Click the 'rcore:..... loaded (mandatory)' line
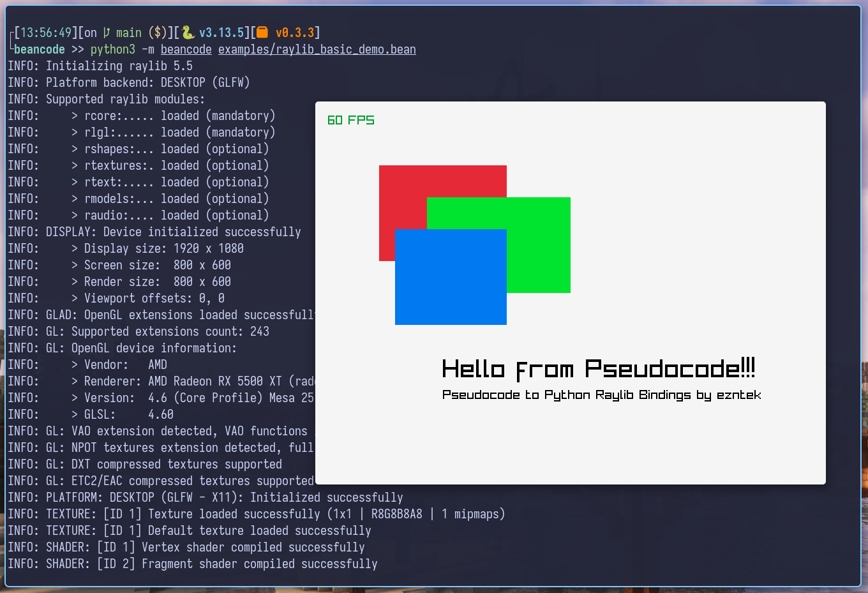 pos(142,116)
